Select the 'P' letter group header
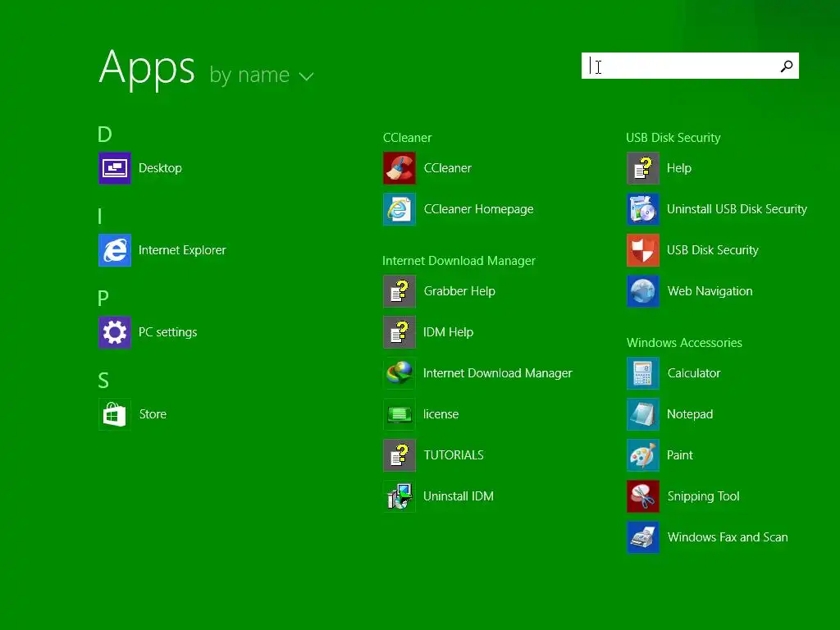This screenshot has height=630, width=840. click(103, 299)
